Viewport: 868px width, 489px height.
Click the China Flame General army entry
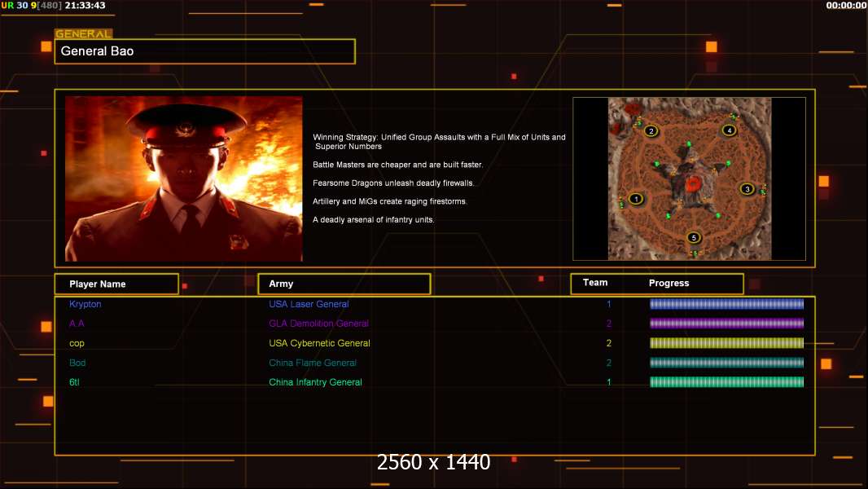point(313,363)
